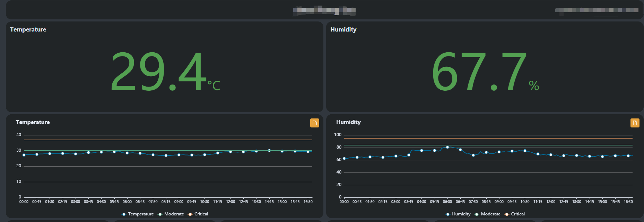Click the 06:00 humidity peak data point

coord(447,147)
